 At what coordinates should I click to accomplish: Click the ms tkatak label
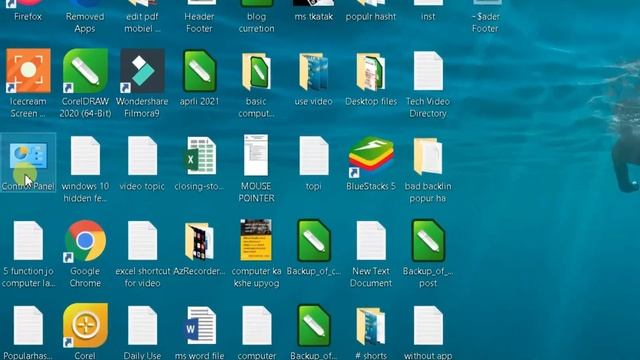tap(313, 17)
